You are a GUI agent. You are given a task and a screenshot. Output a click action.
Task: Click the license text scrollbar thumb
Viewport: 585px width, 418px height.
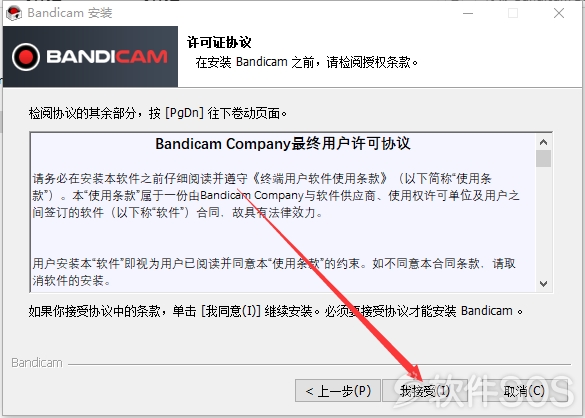(543, 159)
